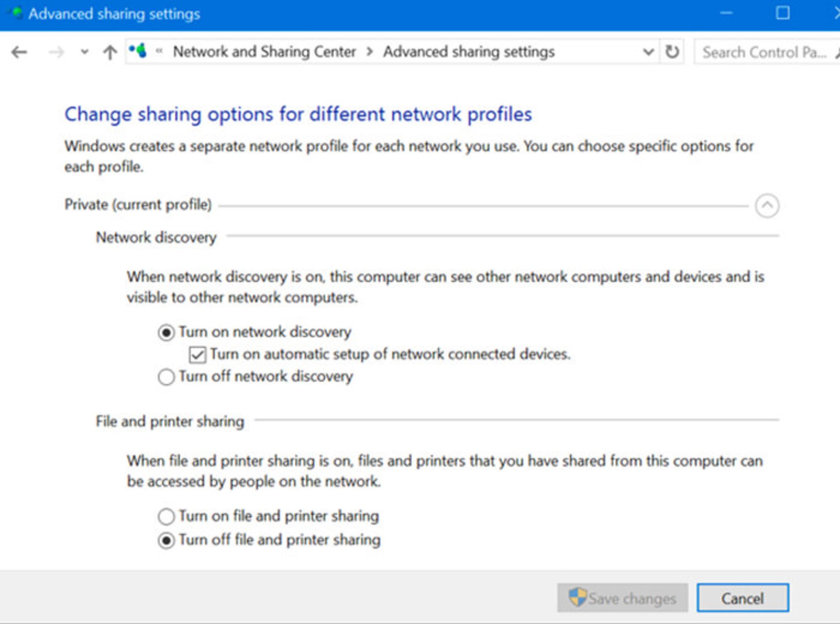This screenshot has width=840, height=624.
Task: Open the recent locations dropdown arrow
Action: point(85,52)
